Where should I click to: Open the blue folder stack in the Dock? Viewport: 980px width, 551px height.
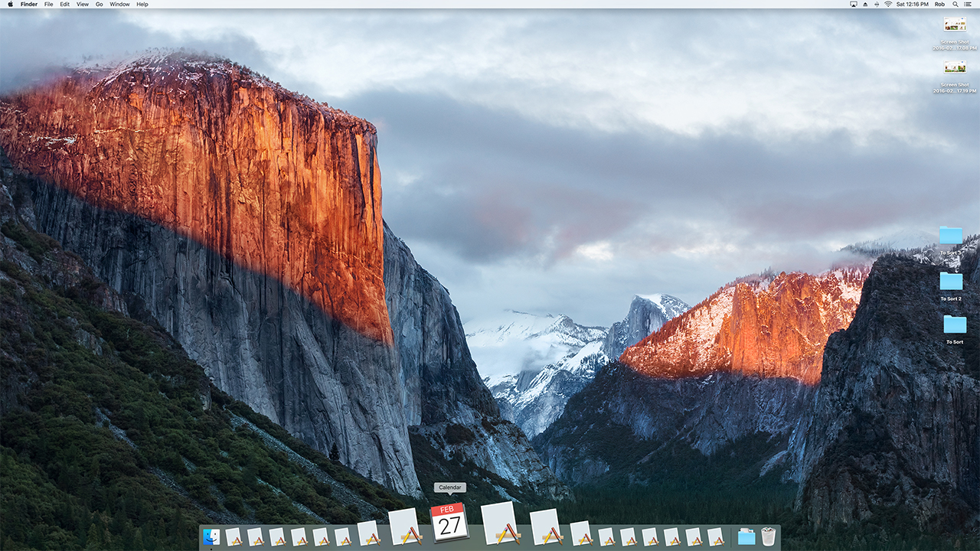click(746, 537)
